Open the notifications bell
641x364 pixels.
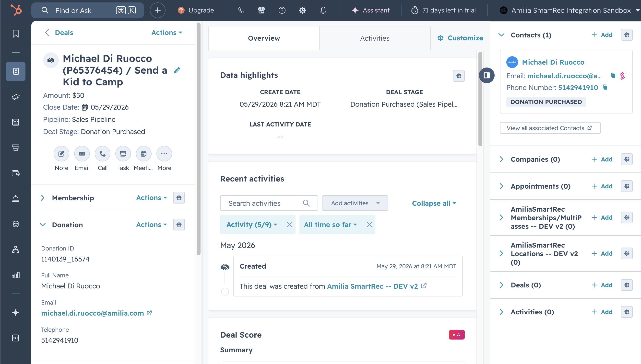pos(323,10)
